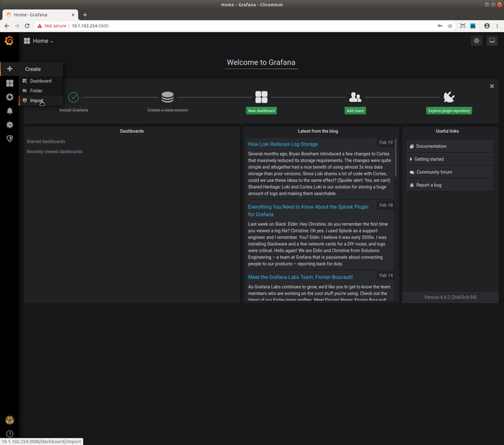This screenshot has width=504, height=445.
Task: Open dashboard settings gear at top right
Action: pos(477,41)
